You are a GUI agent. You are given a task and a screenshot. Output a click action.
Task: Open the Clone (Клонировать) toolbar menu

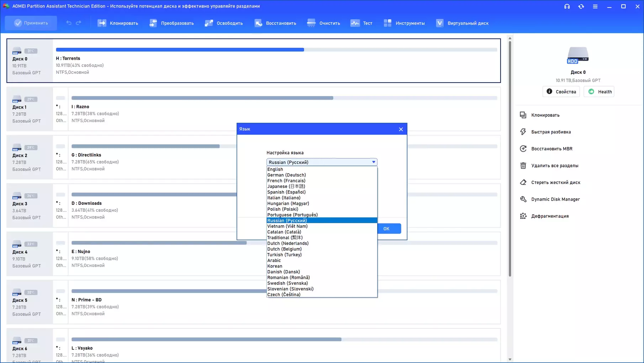click(118, 23)
